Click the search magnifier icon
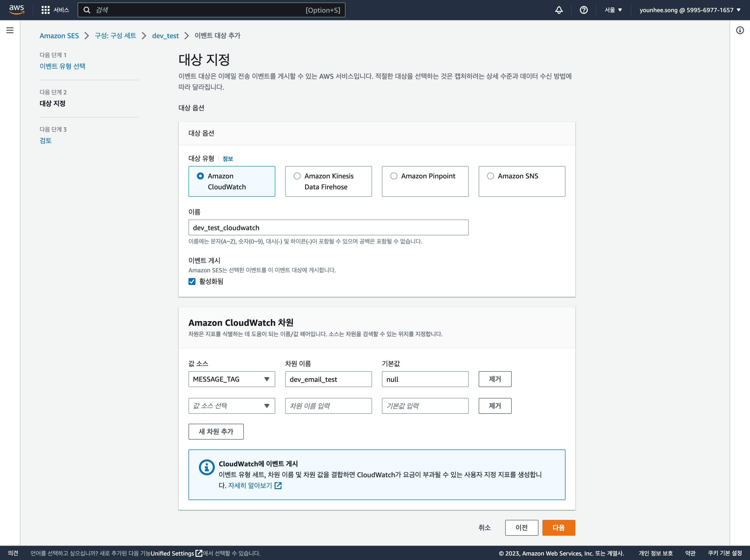This screenshot has width=750, height=560. (x=87, y=10)
